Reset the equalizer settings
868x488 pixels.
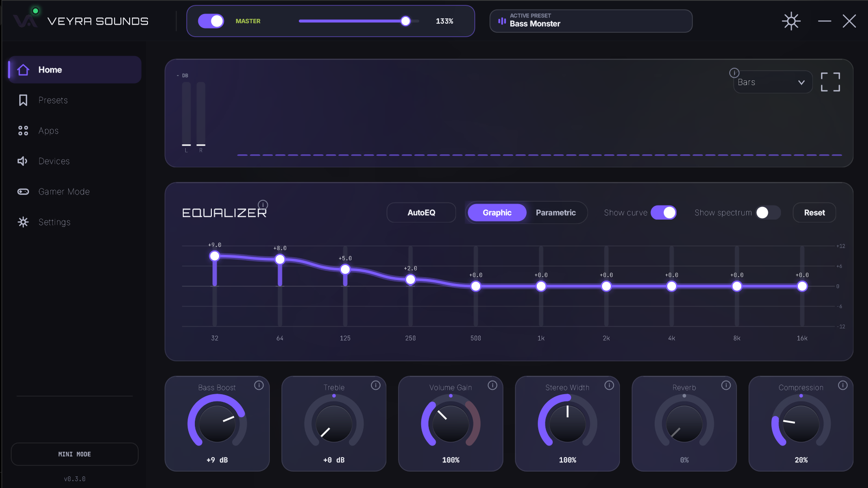[x=814, y=213]
